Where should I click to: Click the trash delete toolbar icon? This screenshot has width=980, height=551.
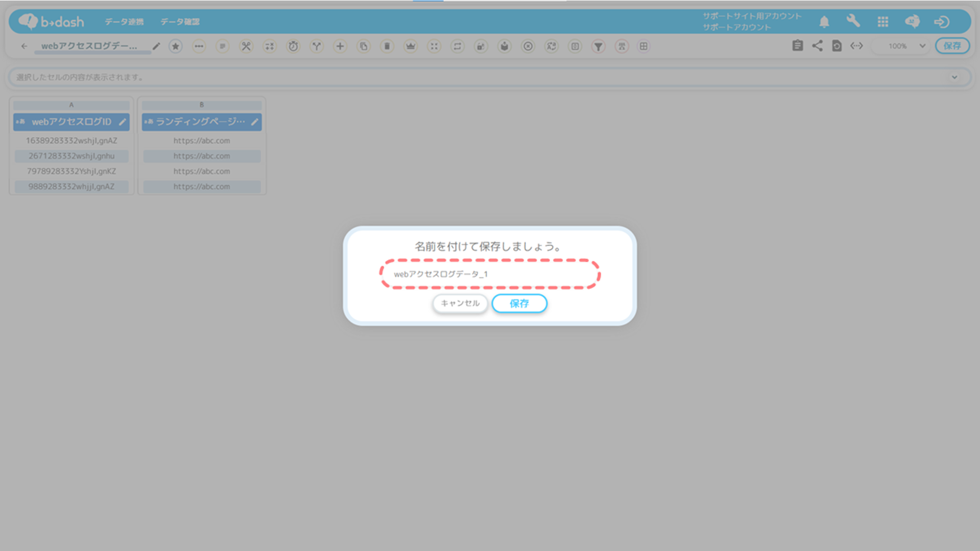point(387,46)
